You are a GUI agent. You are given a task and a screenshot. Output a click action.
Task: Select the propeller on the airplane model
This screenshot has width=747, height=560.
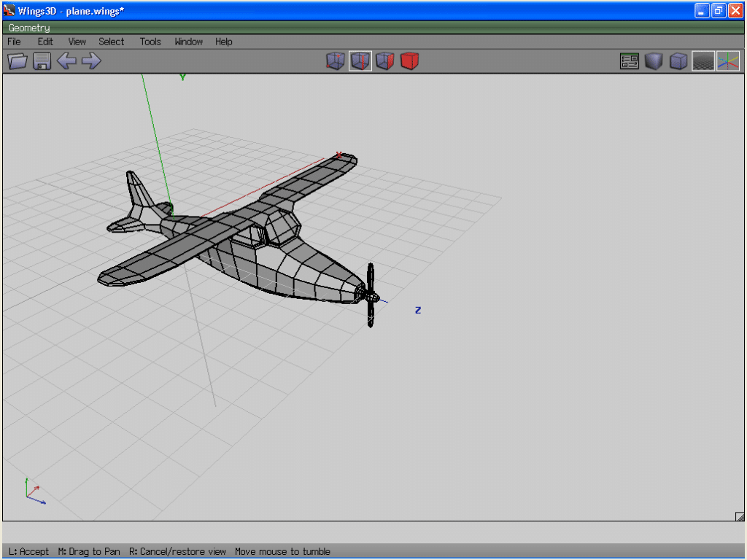[371, 295]
